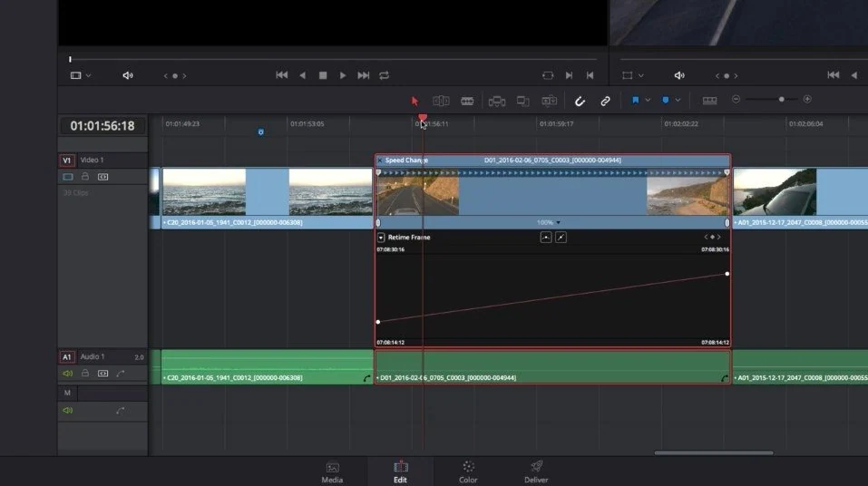Mute left viewer audio speaker
This screenshot has width=868, height=486.
click(x=127, y=75)
